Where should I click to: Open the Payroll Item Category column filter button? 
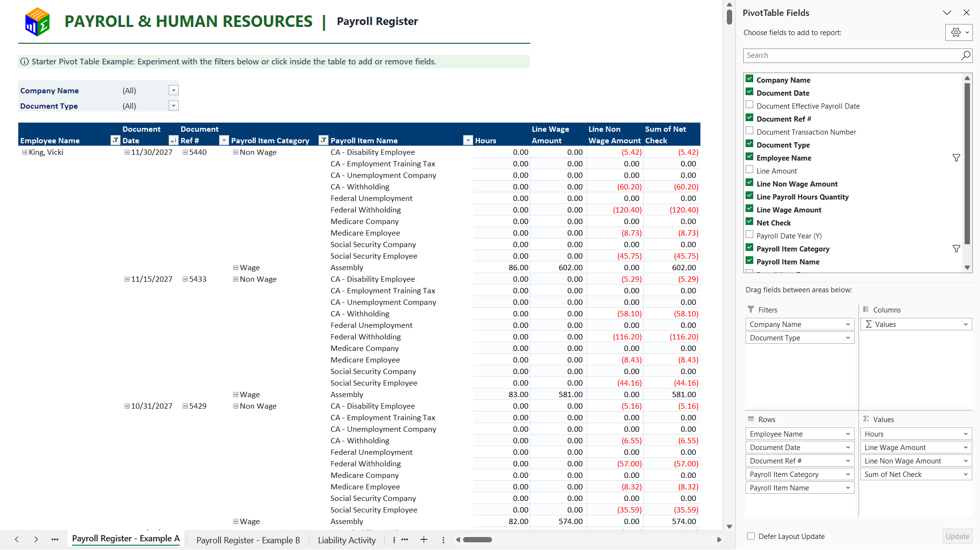click(x=323, y=140)
